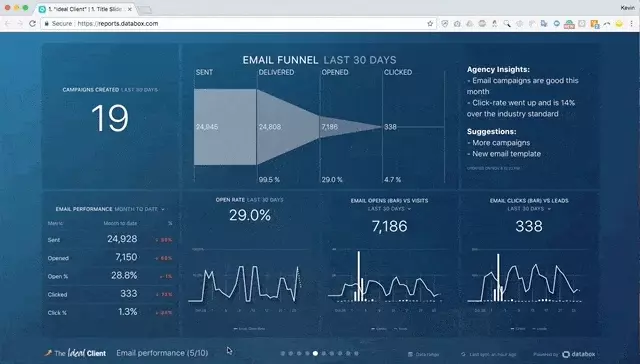Click the Clicked row value 333
This screenshot has height=364, width=640.
click(129, 293)
